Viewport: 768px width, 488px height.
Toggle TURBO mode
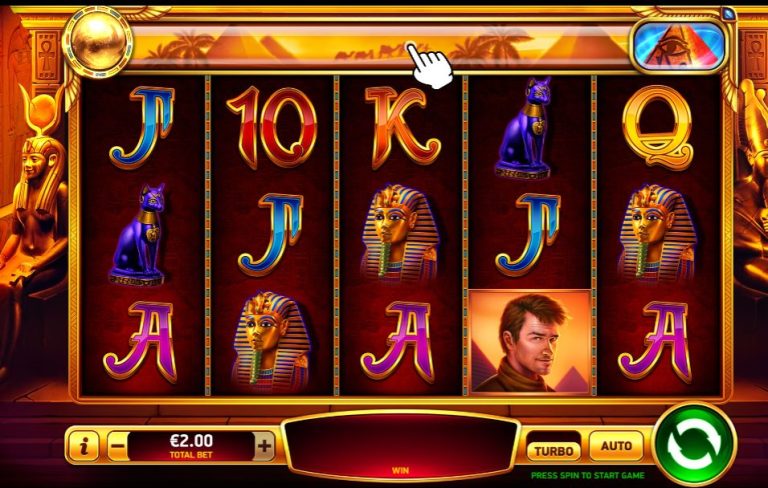pyautogui.click(x=553, y=451)
